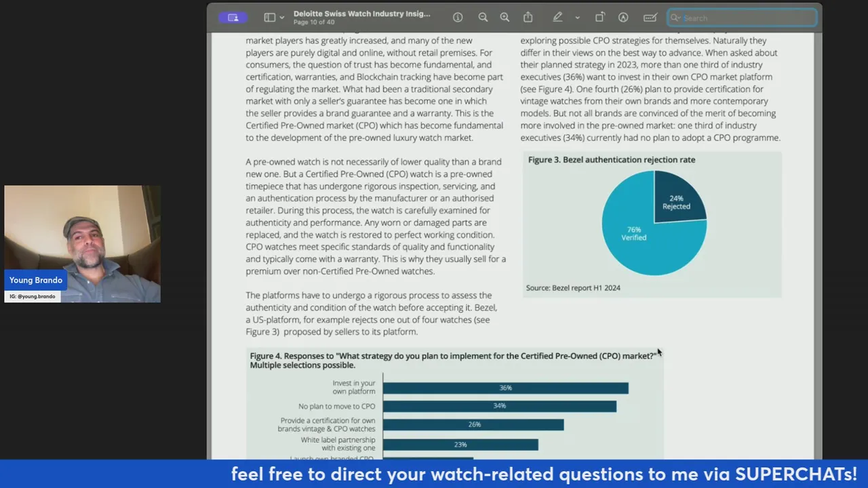Toggle the Preview sidebar view button
This screenshot has height=488, width=868.
pyautogui.click(x=269, y=18)
